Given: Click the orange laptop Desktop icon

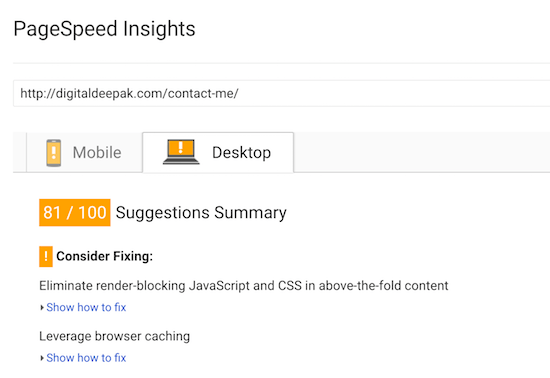Looking at the screenshot, I should (181, 152).
